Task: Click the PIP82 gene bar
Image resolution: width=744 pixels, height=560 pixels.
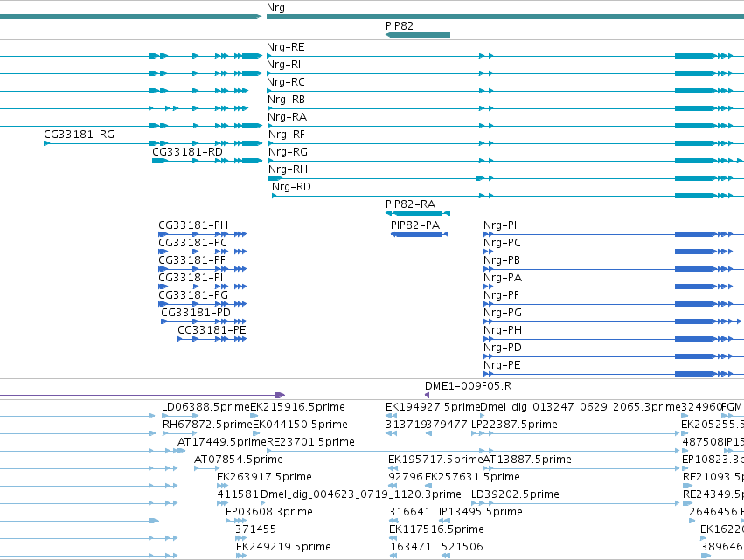Action: [418, 35]
